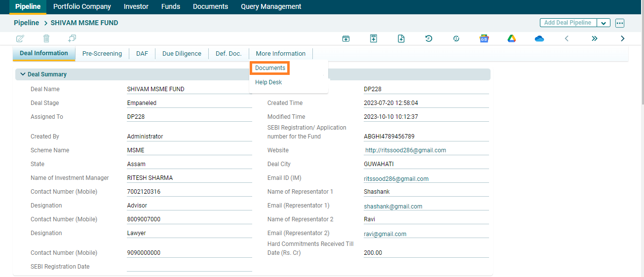Viewport: 644px width, 277px height.
Task: Click the duplicate record icon
Action: click(x=72, y=38)
